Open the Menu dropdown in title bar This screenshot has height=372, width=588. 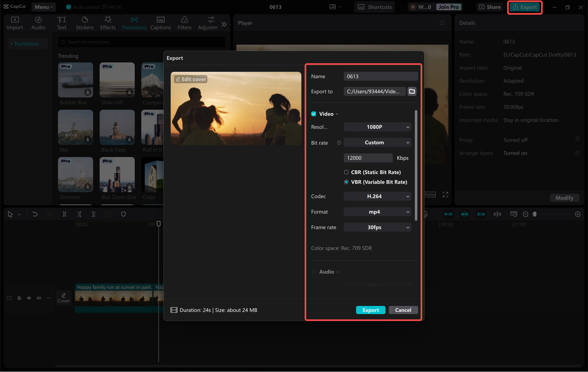[44, 7]
